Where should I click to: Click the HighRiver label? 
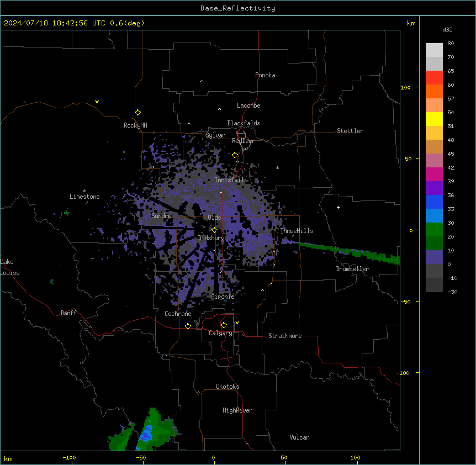point(237,410)
